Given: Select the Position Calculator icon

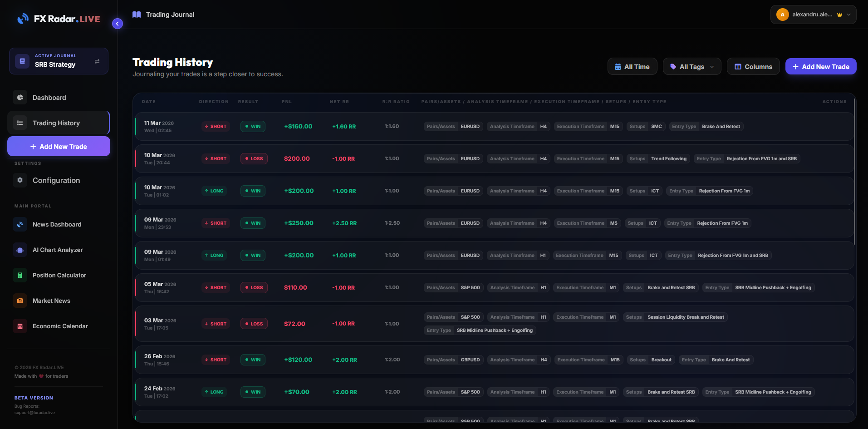Looking at the screenshot, I should point(20,275).
